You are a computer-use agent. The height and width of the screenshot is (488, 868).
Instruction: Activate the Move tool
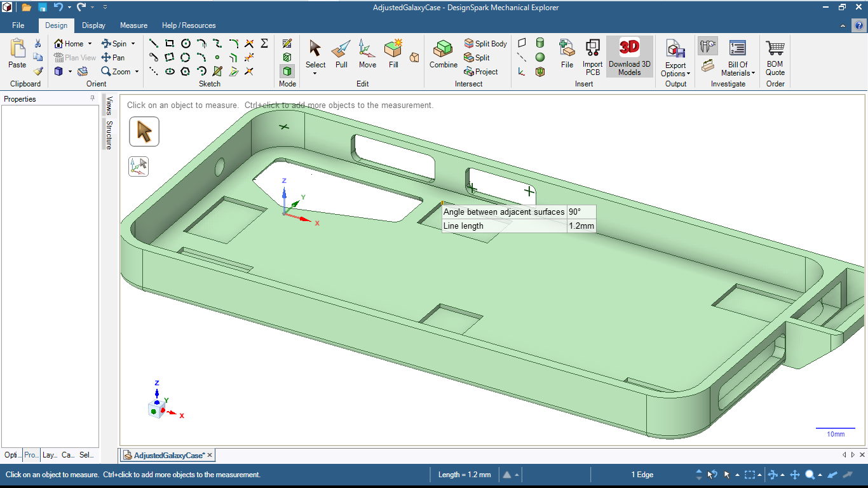[367, 54]
